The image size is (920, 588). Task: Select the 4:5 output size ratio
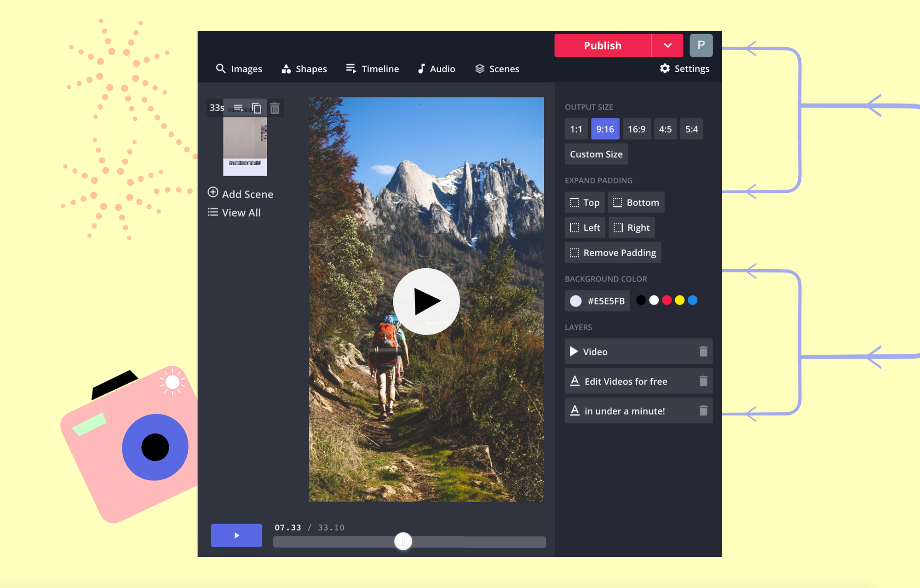pos(665,129)
